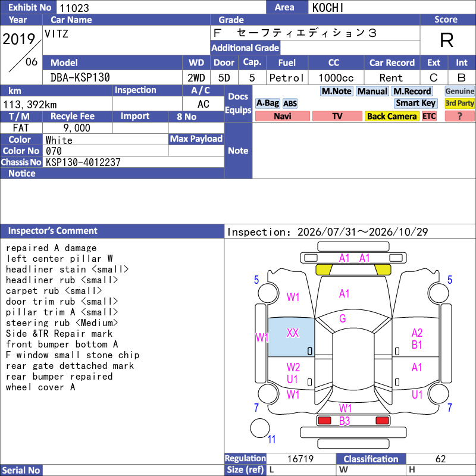Click the recycle fee 9,000
476x476 pixels.
(77, 128)
